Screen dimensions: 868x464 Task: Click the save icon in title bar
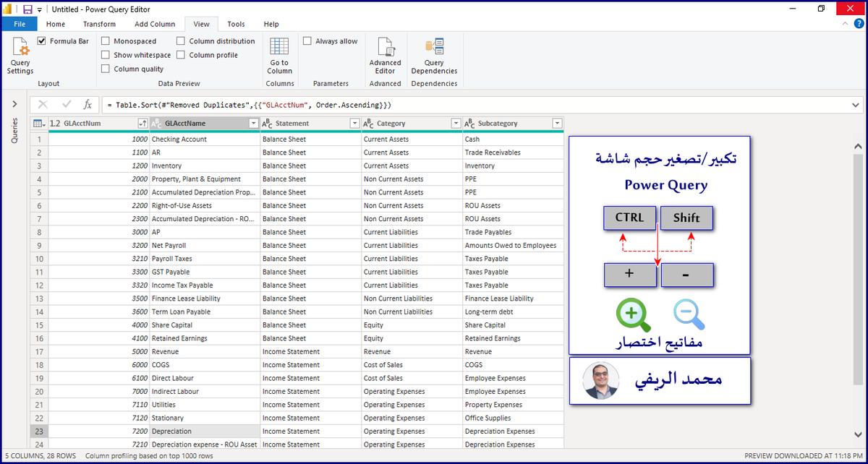click(x=27, y=9)
